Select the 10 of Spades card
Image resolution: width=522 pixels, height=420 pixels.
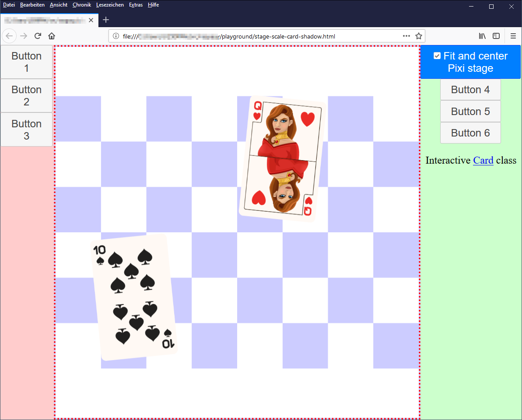click(134, 297)
